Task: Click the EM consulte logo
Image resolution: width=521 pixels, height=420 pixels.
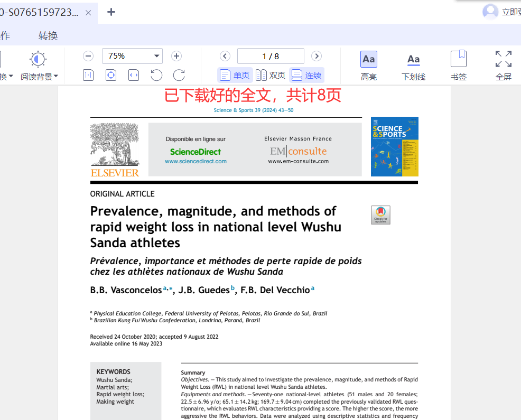Action: pos(299,151)
